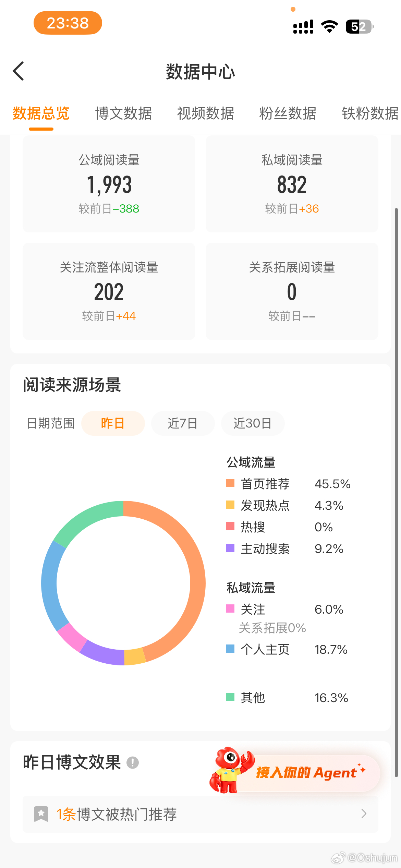
Task: Switch to the 视频数据 tab
Action: 206,113
